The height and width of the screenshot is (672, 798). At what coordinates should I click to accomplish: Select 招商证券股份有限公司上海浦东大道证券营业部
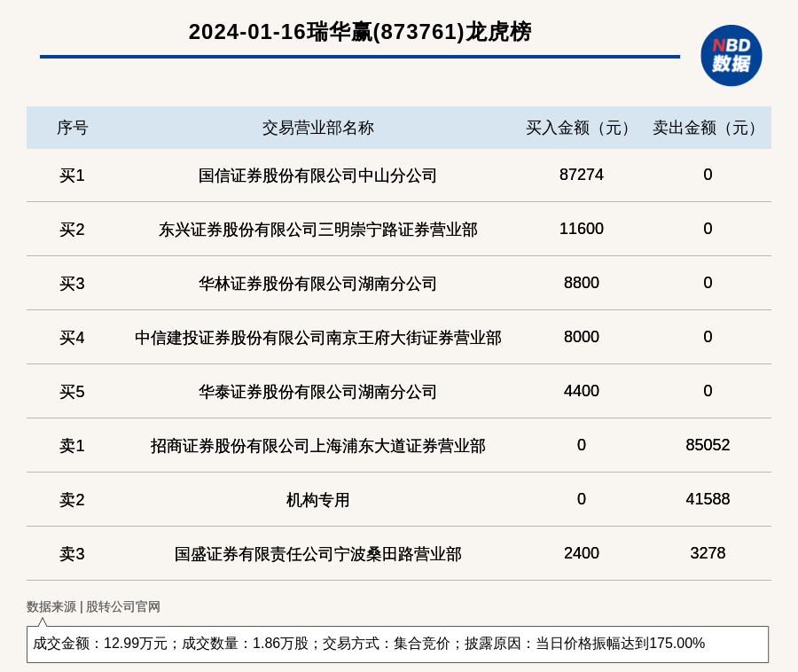coord(318,446)
